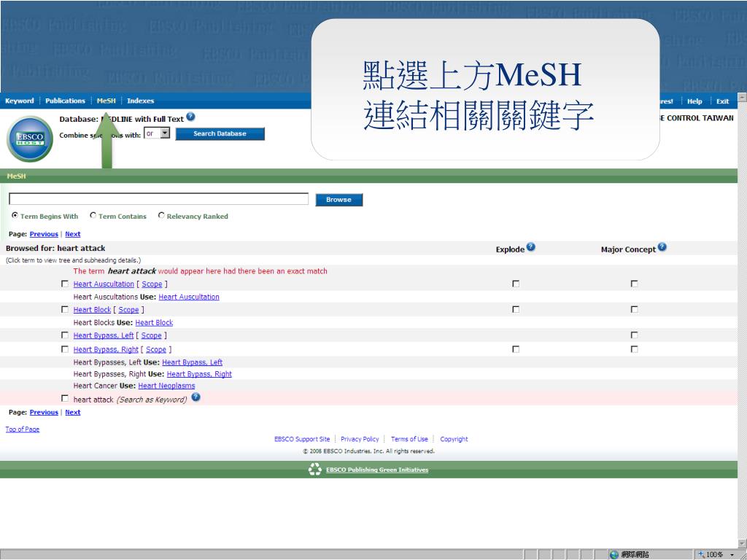The height and width of the screenshot is (560, 747).
Task: Click the Search Database button
Action: pos(220,134)
